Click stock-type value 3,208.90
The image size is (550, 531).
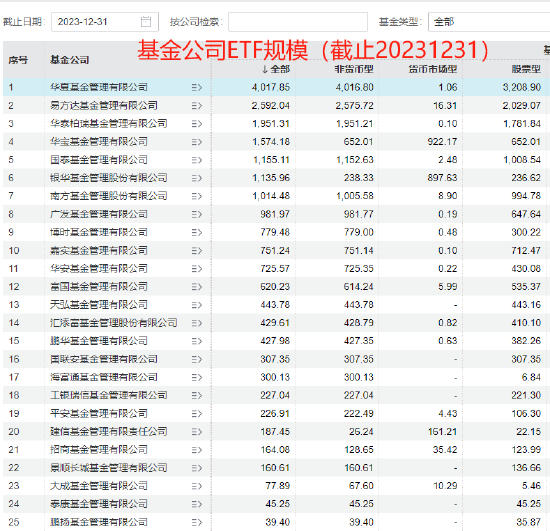pos(522,87)
